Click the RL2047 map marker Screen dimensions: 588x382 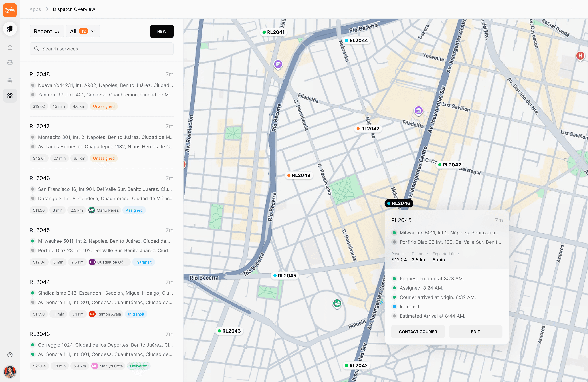tap(368, 129)
